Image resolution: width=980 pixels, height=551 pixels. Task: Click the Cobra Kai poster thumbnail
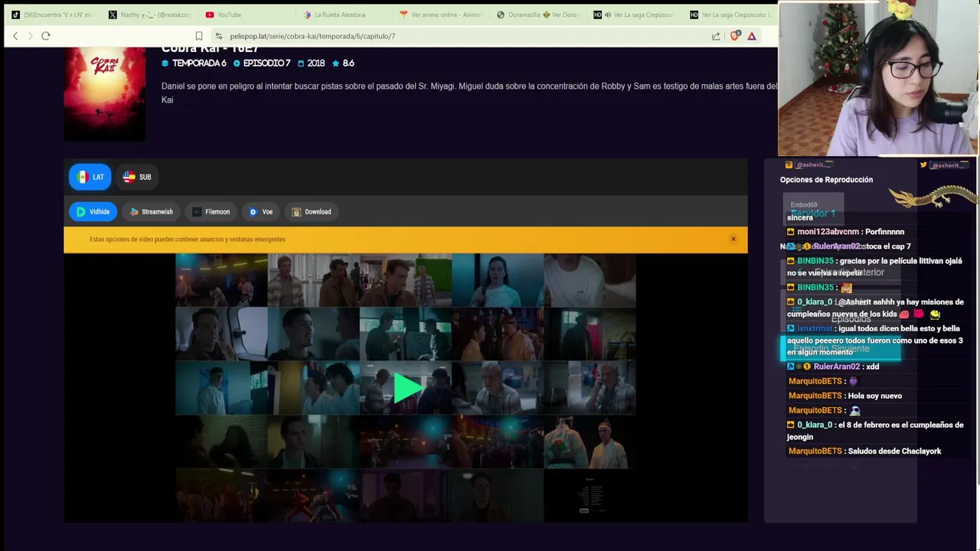pos(104,94)
